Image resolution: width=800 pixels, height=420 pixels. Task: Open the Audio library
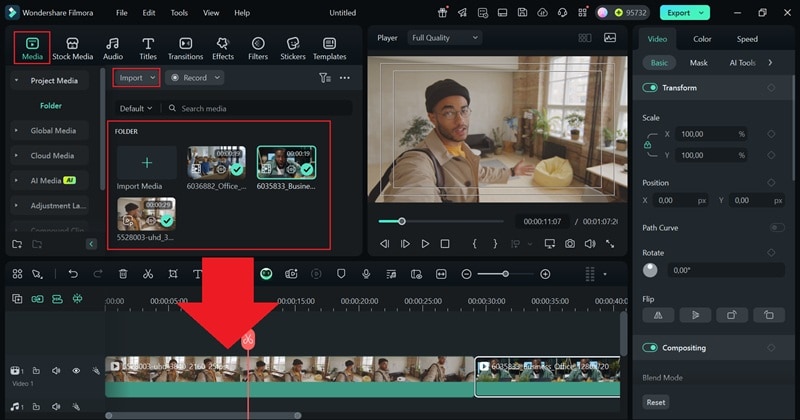113,48
